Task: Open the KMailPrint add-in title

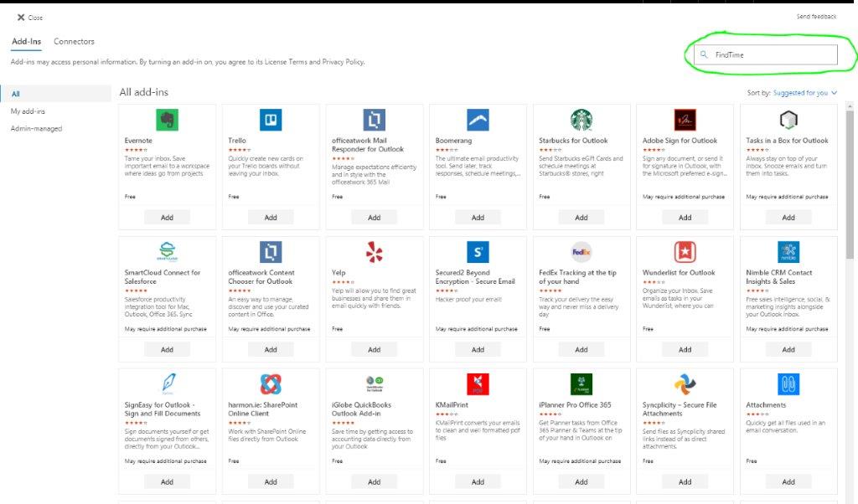Action: point(452,405)
